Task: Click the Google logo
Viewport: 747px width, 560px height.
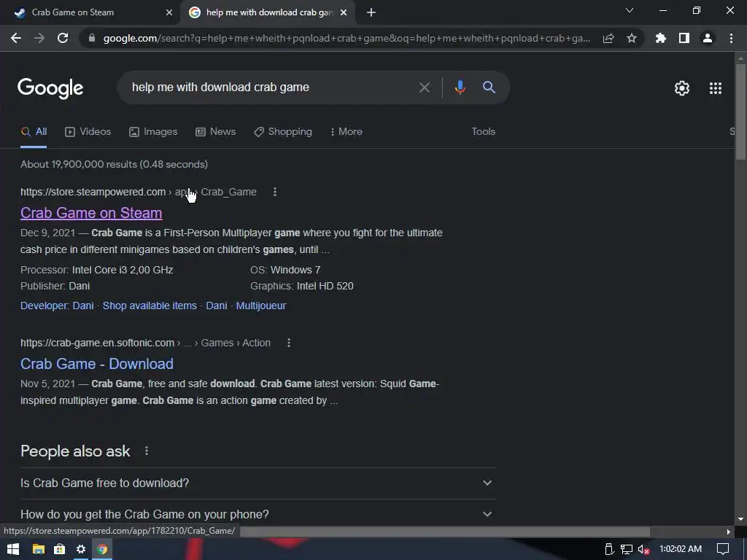Action: 50,88
